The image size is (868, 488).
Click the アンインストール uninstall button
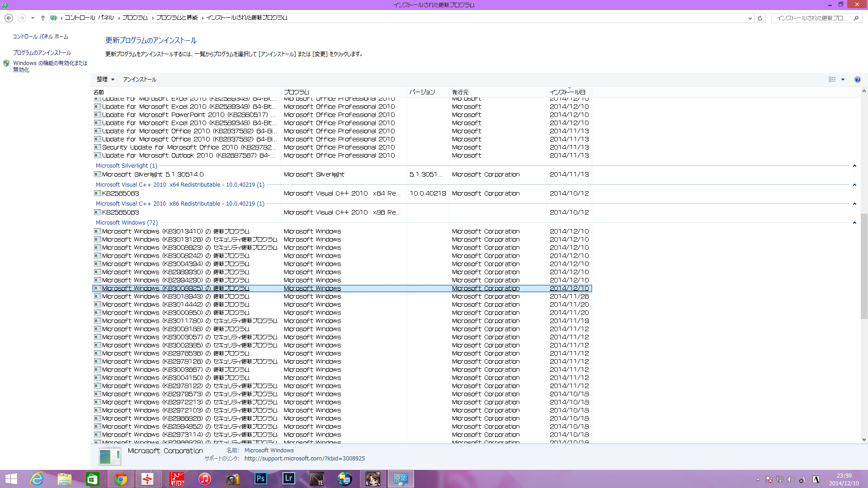tap(140, 80)
